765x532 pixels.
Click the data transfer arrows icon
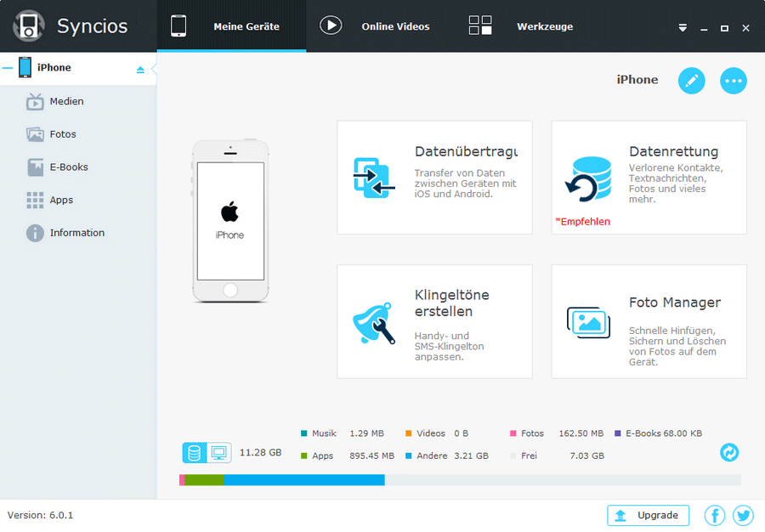coord(374,178)
